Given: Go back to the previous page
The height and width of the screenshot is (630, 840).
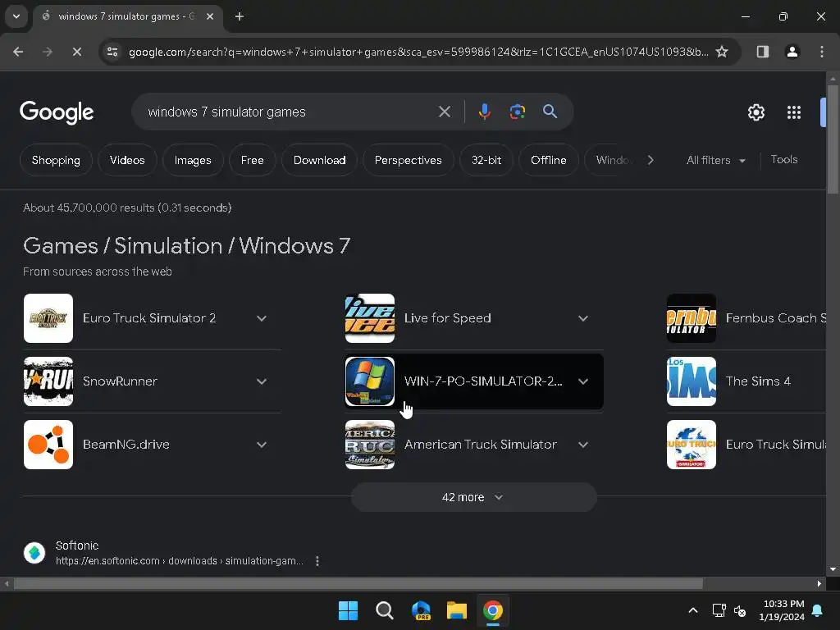Looking at the screenshot, I should (18, 52).
